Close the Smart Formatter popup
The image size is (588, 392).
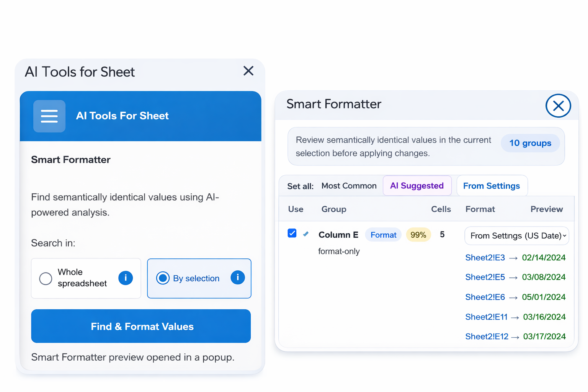click(558, 106)
